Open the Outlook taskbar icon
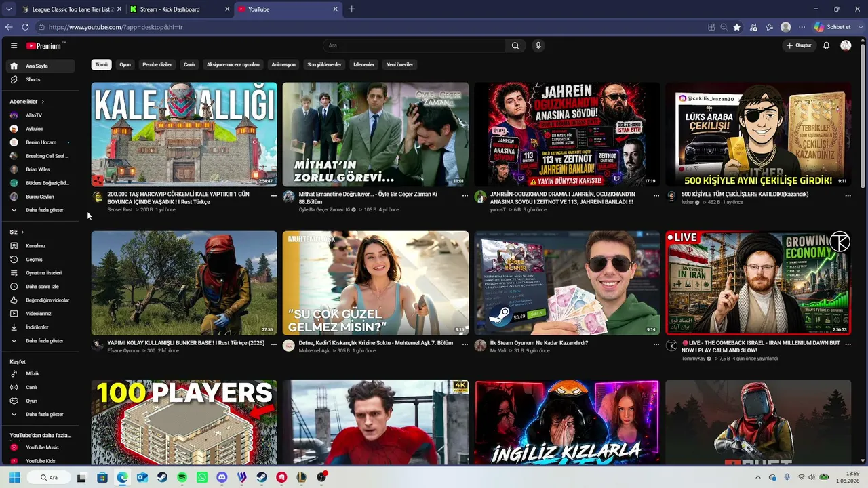This screenshot has width=868, height=488. pyautogui.click(x=142, y=477)
